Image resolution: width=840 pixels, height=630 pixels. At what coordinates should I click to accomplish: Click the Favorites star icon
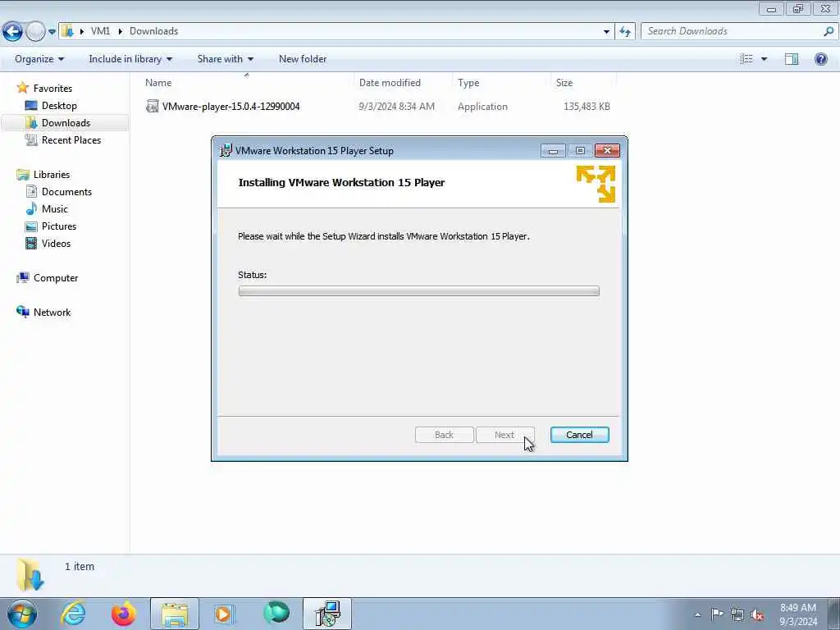pyautogui.click(x=22, y=88)
